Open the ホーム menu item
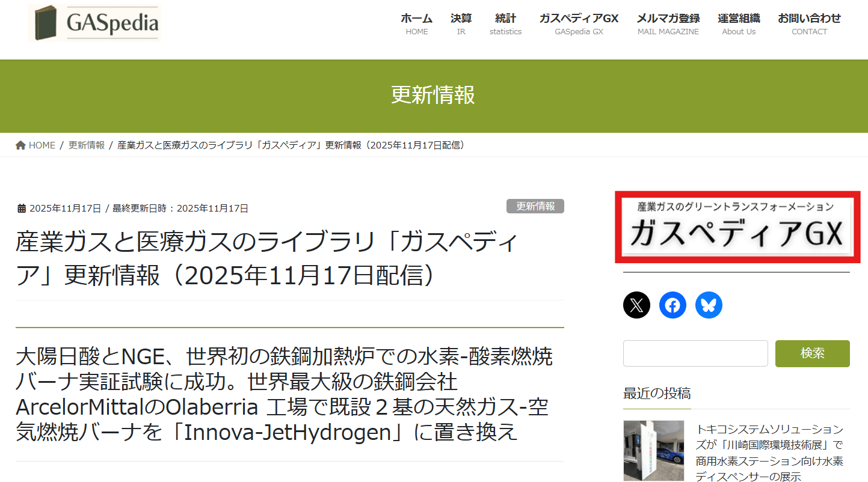This screenshot has height=482, width=868. click(416, 24)
